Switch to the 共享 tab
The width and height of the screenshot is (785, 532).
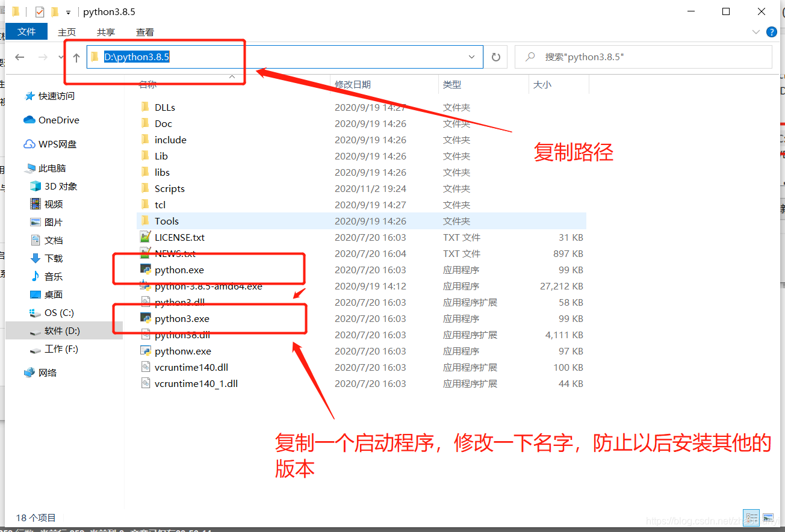pos(106,32)
